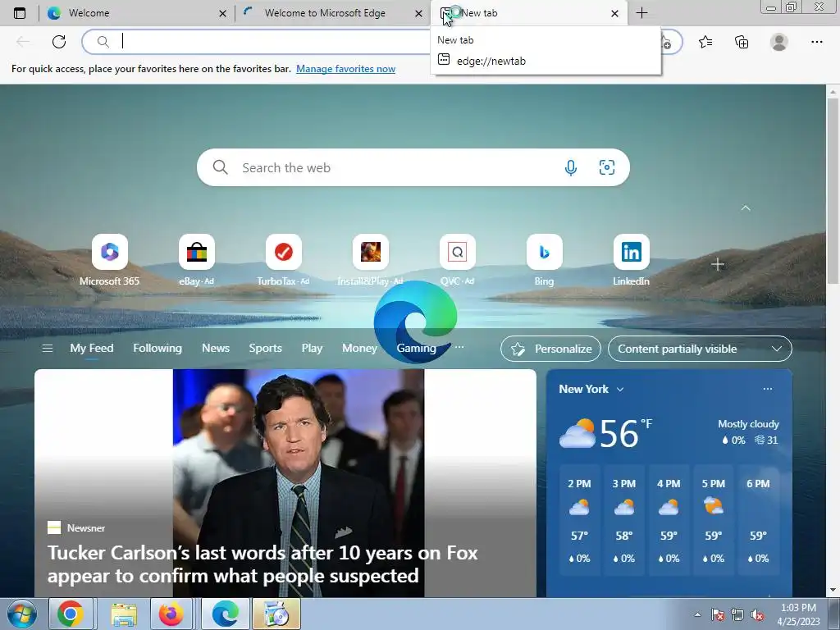
Task: Reload the page with the refresh icon
Action: click(59, 41)
